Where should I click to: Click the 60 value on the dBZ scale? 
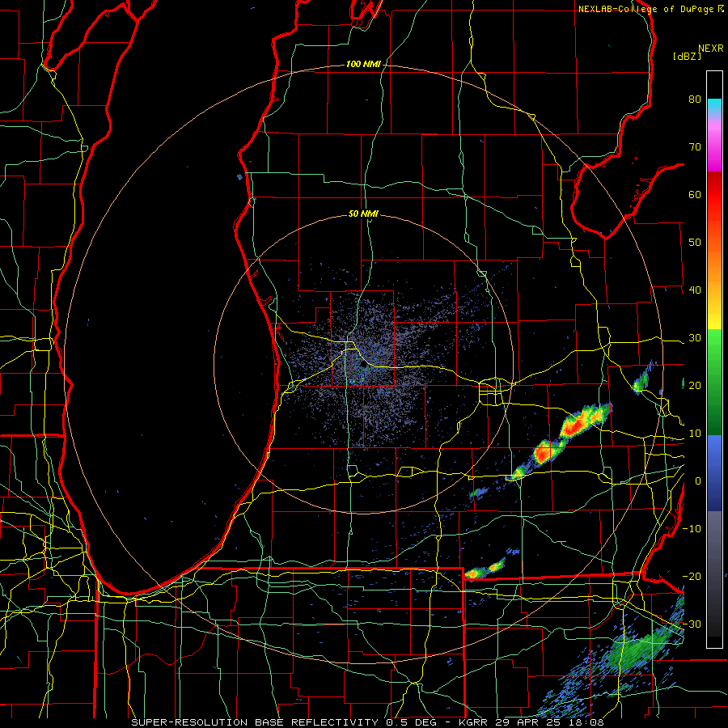click(x=695, y=194)
